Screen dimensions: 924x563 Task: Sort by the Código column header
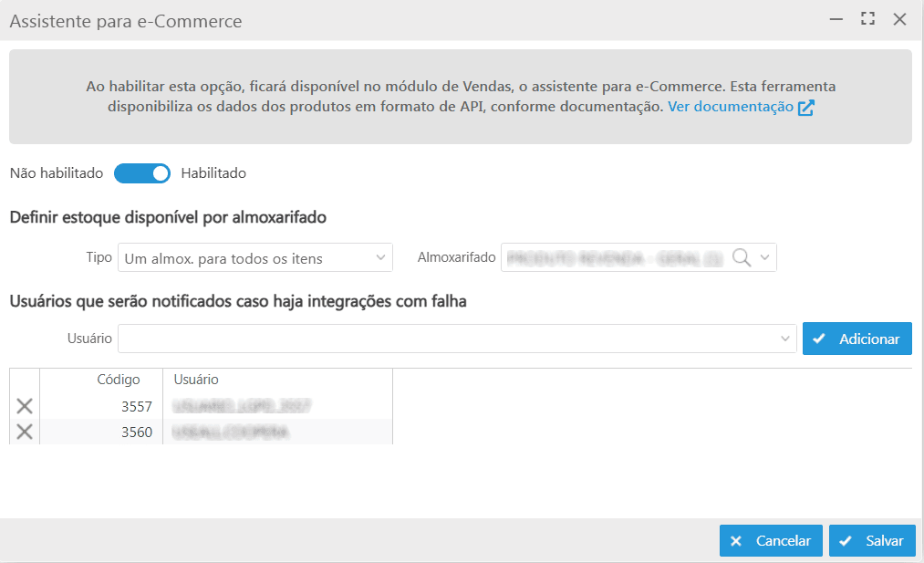118,380
